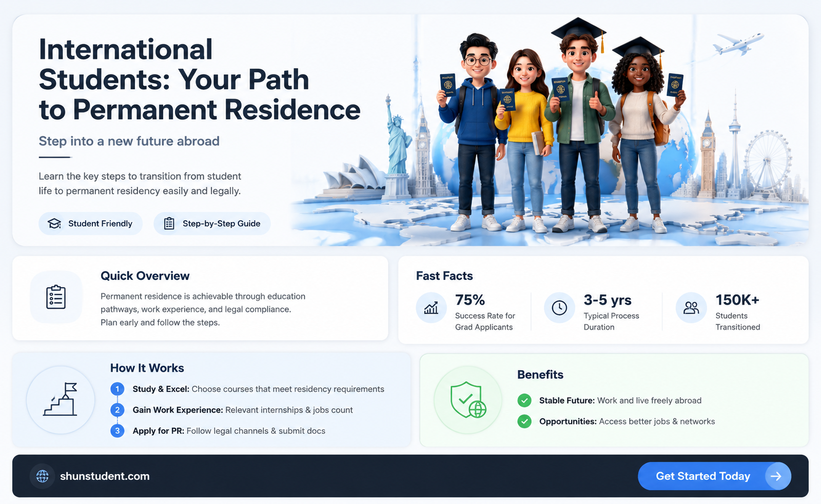Click the people icon for students transitioned
Viewport: 821px width, 504px height.
tap(691, 308)
